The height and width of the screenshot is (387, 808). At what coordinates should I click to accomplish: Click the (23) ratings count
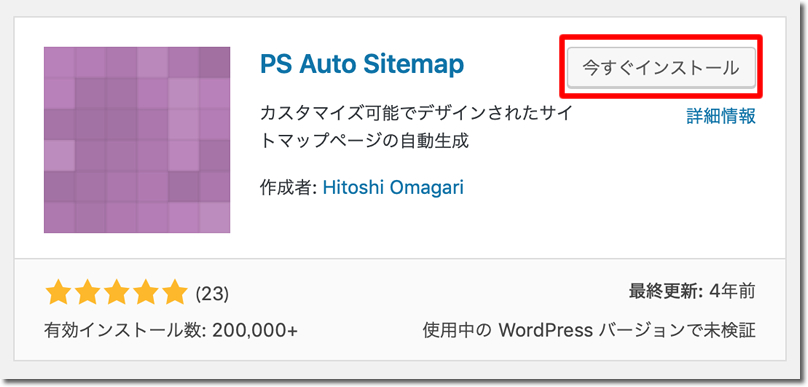coord(212,294)
